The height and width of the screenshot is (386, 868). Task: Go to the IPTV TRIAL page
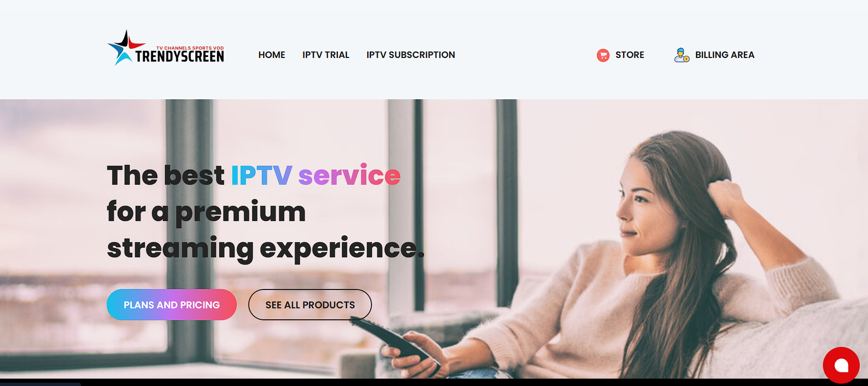[325, 55]
